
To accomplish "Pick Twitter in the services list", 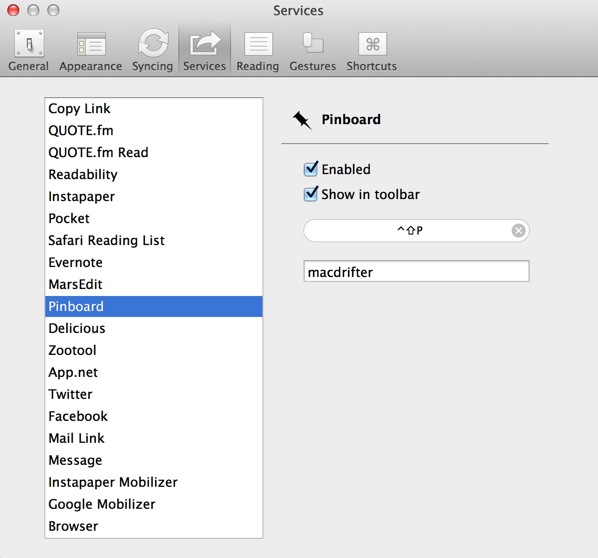I will [x=154, y=394].
